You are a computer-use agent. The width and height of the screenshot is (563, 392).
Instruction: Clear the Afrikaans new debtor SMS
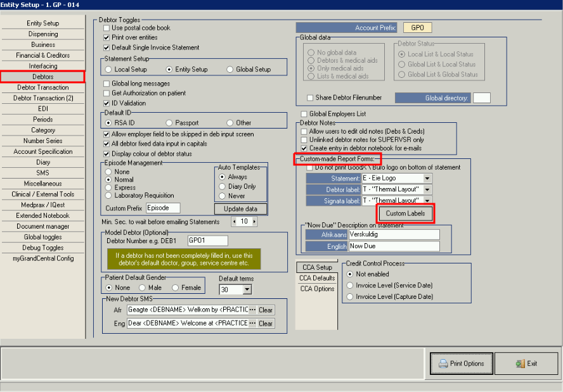pos(265,310)
